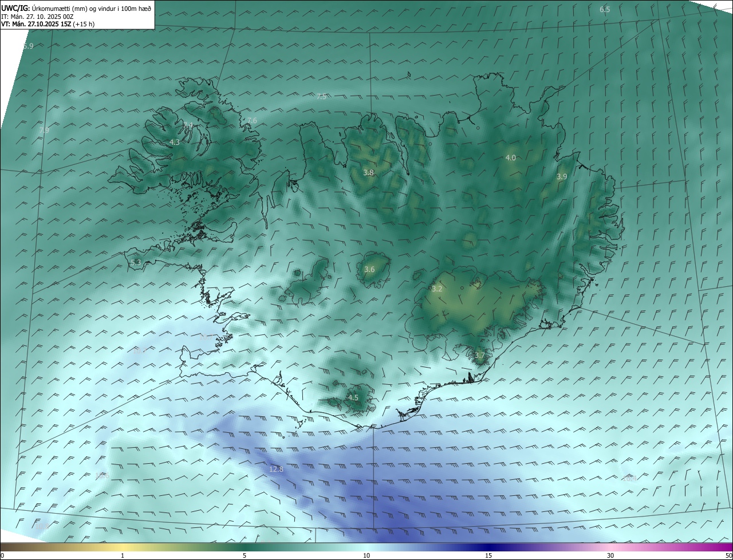Click the 7.9 value label west of the Westfjords

point(44,131)
